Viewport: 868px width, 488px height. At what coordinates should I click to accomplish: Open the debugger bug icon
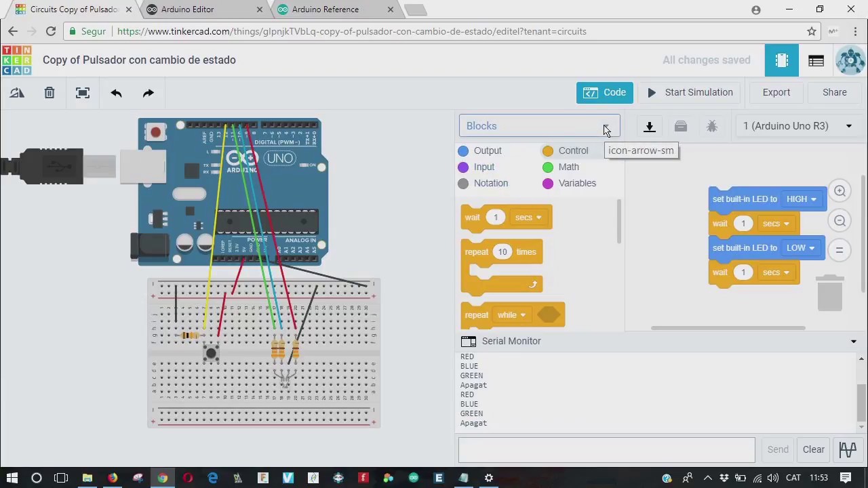pyautogui.click(x=712, y=126)
